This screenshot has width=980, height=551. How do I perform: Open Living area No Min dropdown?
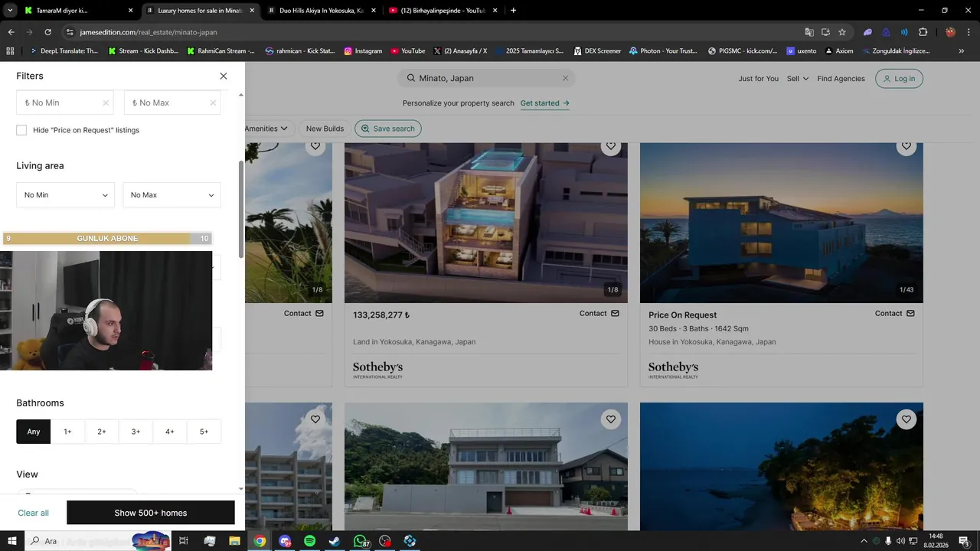pyautogui.click(x=65, y=195)
